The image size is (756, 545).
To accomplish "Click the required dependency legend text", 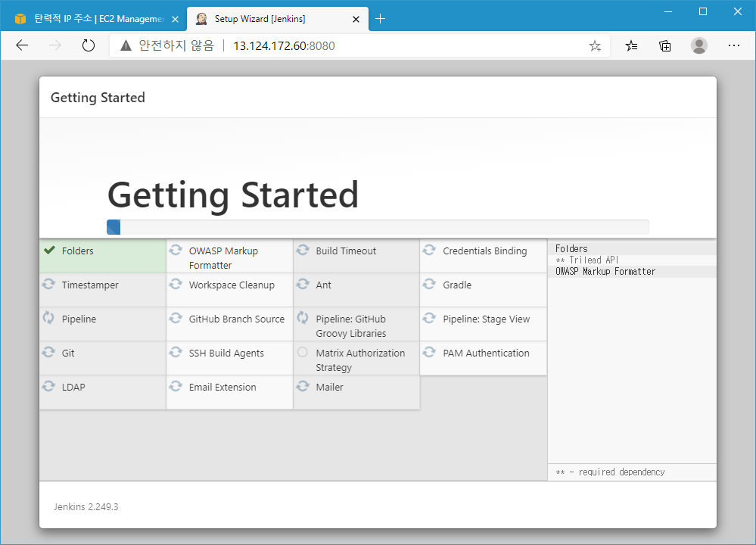I will tap(611, 472).
